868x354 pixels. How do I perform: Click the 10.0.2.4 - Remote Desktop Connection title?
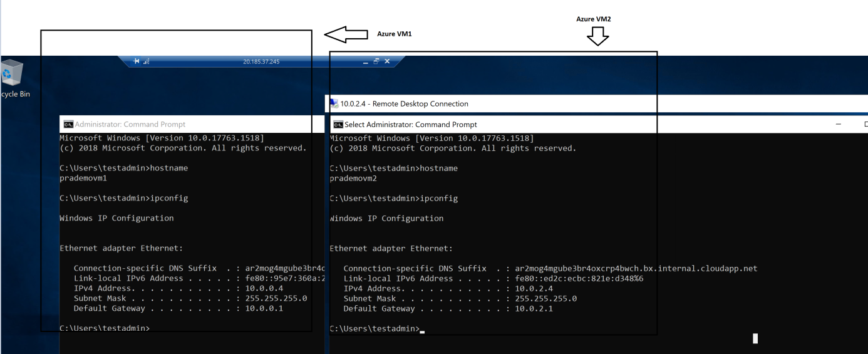405,104
